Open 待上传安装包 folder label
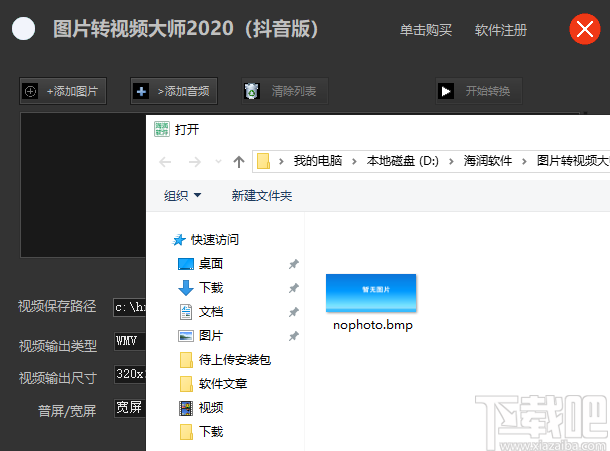 point(235,360)
